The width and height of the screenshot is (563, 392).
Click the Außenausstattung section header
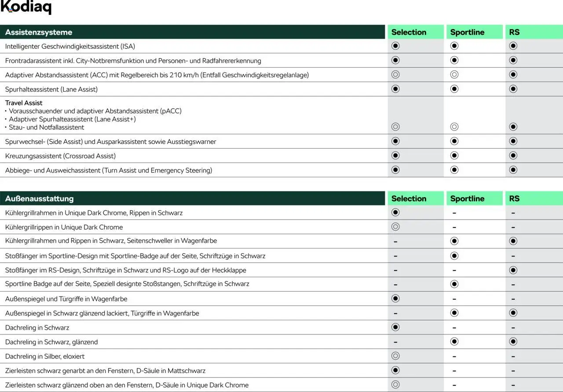pos(39,198)
